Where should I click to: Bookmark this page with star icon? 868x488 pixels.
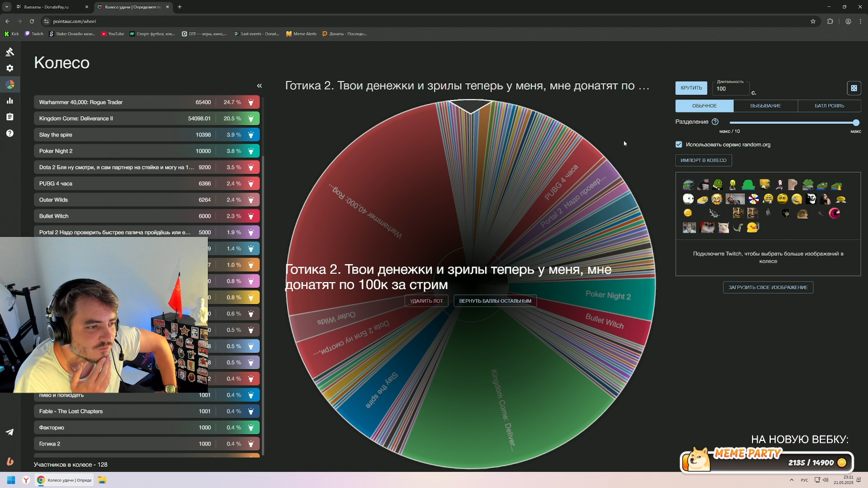click(813, 21)
